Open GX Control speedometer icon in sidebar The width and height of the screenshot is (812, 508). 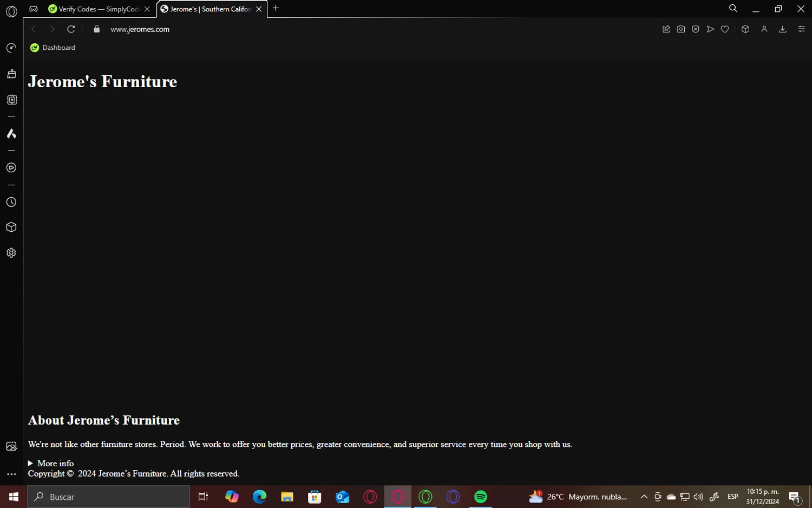coord(11,48)
